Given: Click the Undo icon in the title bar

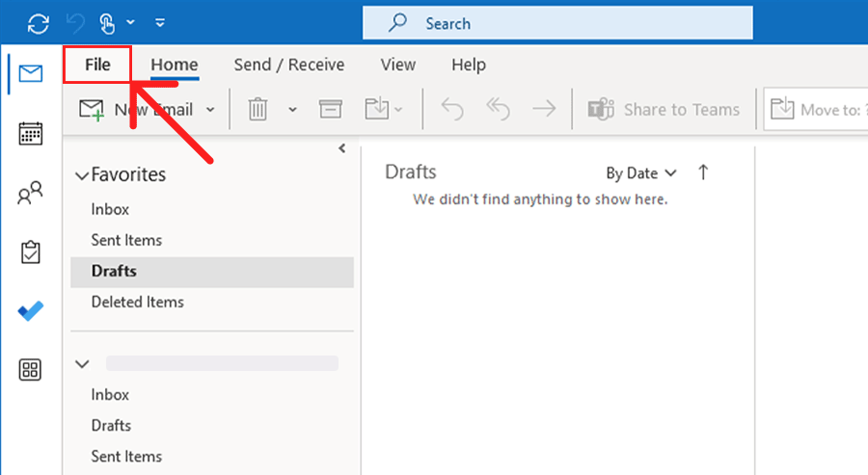Looking at the screenshot, I should 74,24.
